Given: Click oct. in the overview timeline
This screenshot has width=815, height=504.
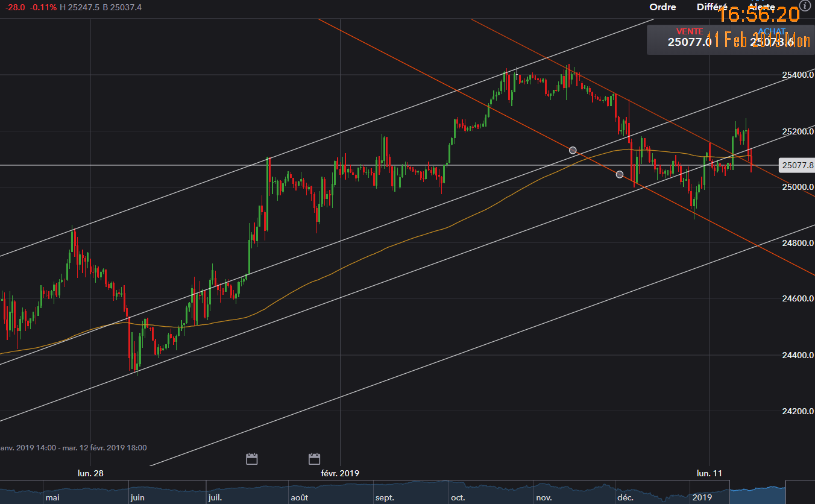Looking at the screenshot, I should [458, 497].
